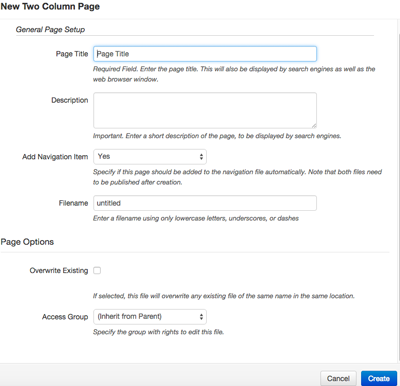Click the Required Field help text
The width and height of the screenshot is (400, 386).
tap(234, 74)
